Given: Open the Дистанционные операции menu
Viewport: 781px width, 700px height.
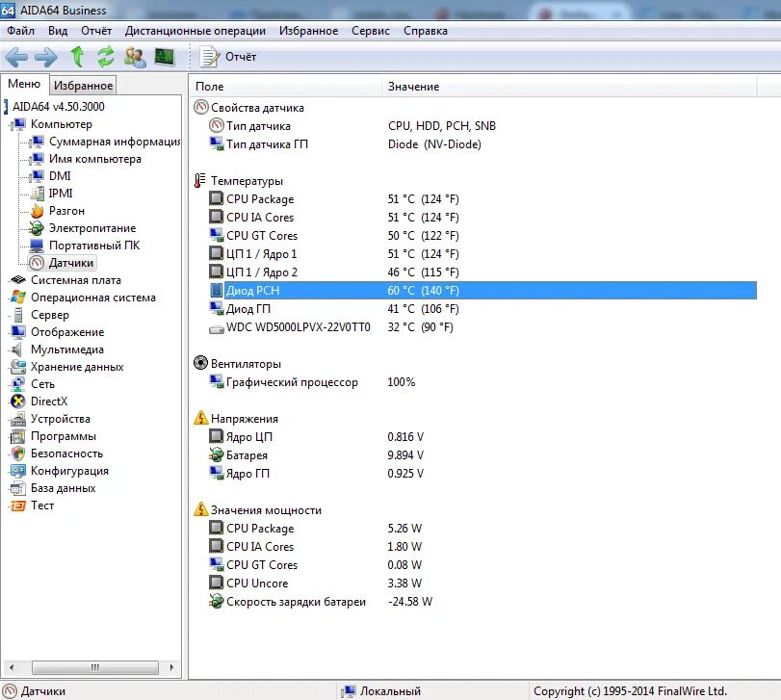Looking at the screenshot, I should (195, 31).
